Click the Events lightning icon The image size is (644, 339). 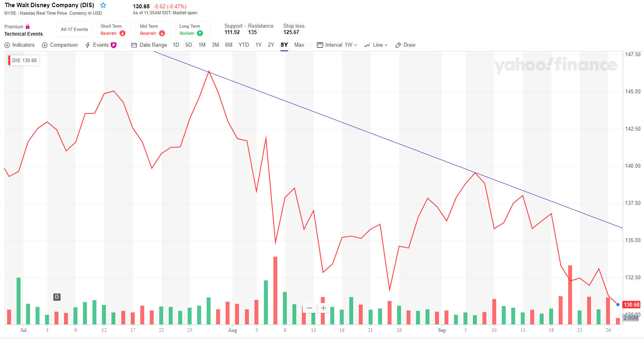[88, 45]
